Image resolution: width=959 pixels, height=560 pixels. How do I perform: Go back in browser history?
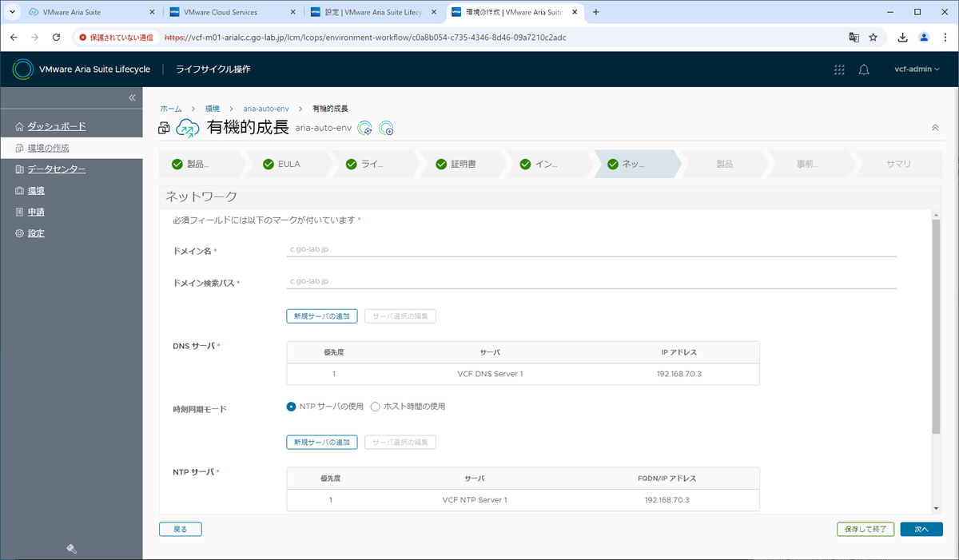(x=14, y=37)
